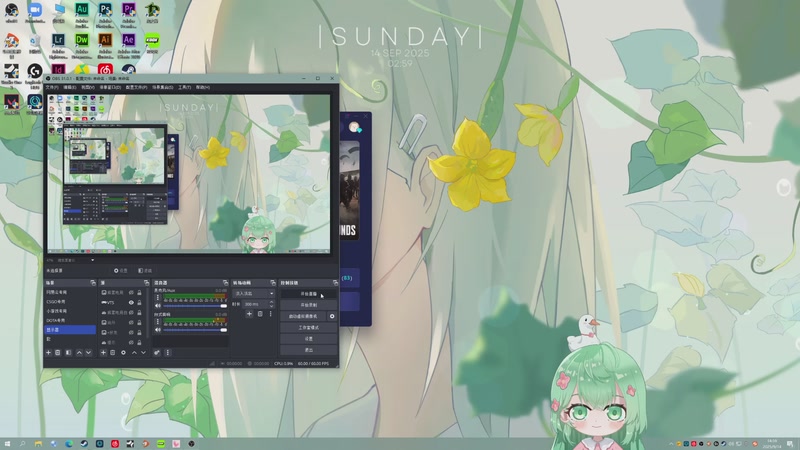Viewport: 800px width, 450px height.
Task: Open OBS Docks menu
Action: pyautogui.click(x=110, y=87)
